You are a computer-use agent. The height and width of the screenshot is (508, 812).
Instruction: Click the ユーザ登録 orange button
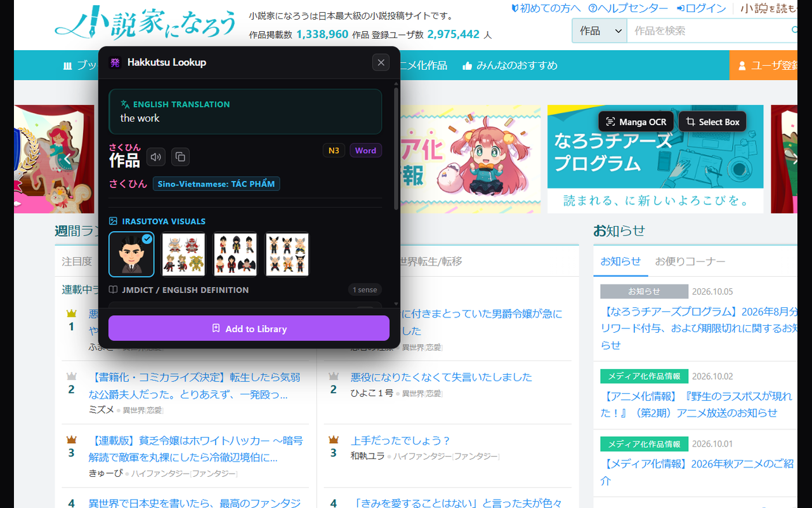(764, 65)
